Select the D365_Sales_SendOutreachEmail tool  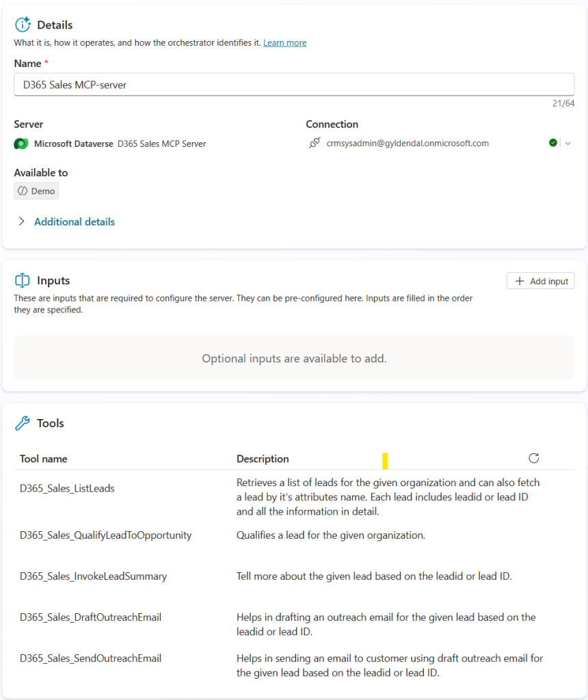coord(90,658)
